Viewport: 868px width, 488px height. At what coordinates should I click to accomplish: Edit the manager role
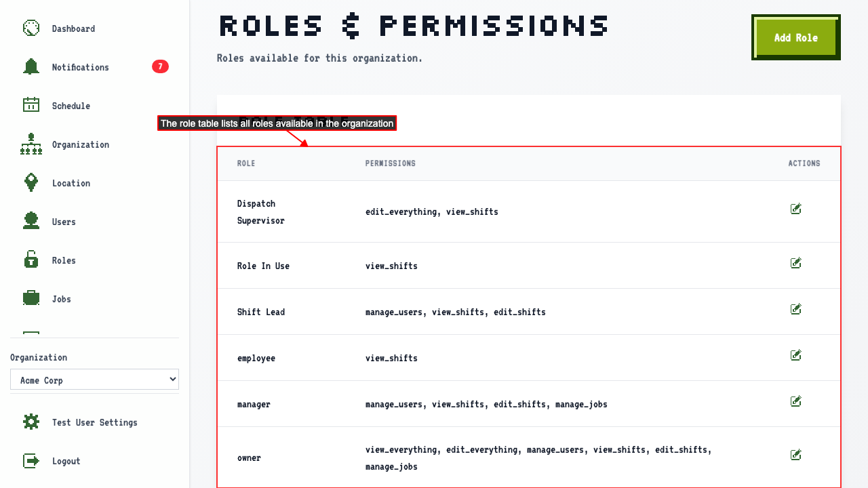click(796, 402)
